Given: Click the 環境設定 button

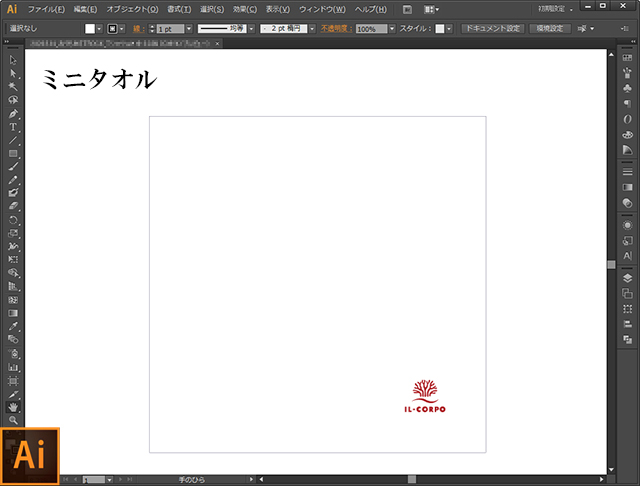Looking at the screenshot, I should (550, 29).
